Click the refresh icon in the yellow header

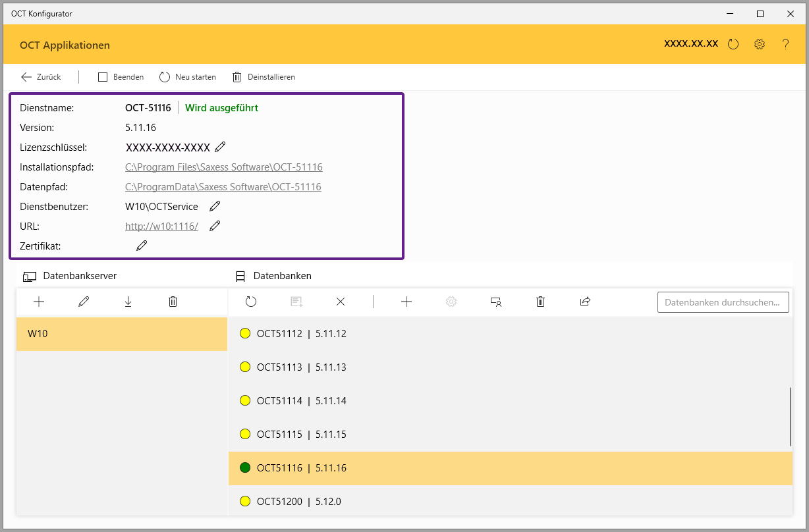[x=733, y=45]
